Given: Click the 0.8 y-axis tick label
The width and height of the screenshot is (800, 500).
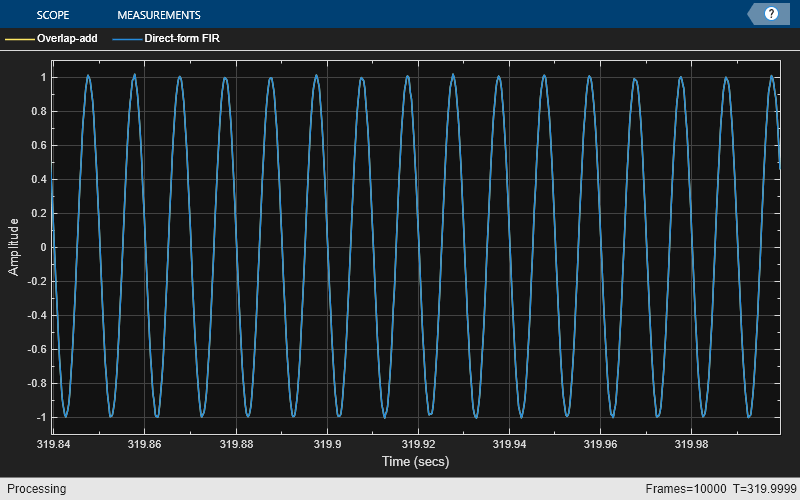Looking at the screenshot, I should (39, 111).
